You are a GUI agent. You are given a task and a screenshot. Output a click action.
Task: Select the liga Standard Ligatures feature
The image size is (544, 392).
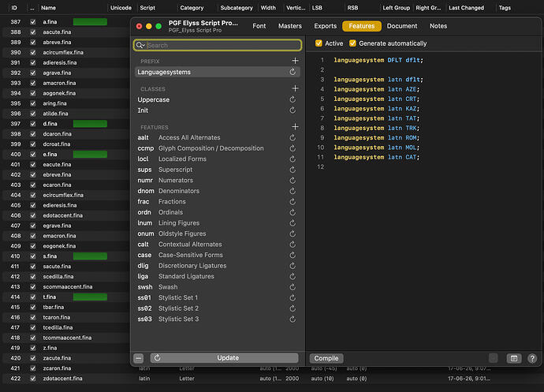click(217, 276)
